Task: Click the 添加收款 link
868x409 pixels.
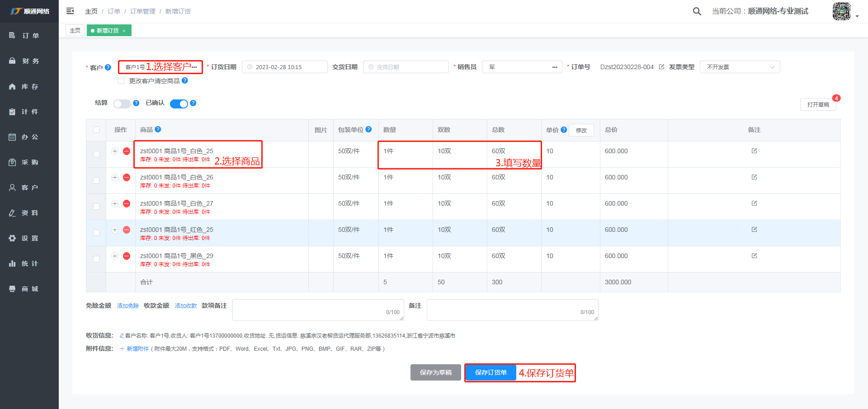Action: pyautogui.click(x=186, y=306)
